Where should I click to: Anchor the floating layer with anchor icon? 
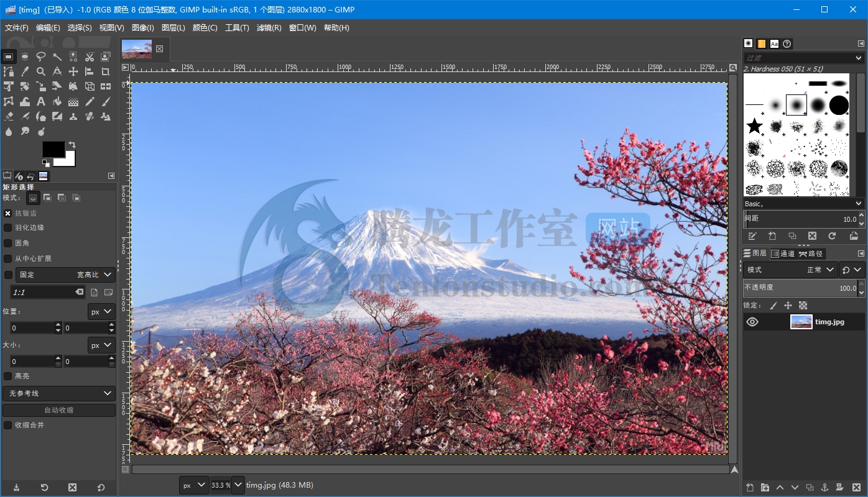click(825, 488)
